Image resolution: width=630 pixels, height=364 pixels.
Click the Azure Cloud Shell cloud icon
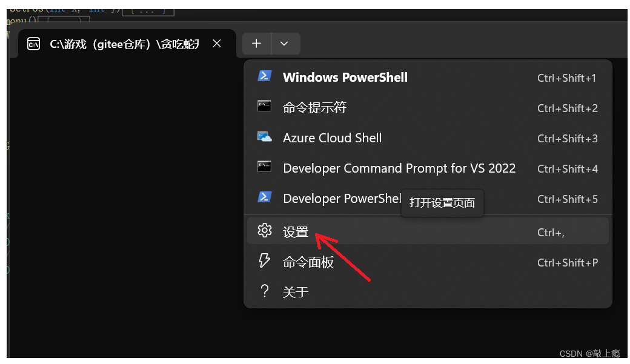pos(265,137)
